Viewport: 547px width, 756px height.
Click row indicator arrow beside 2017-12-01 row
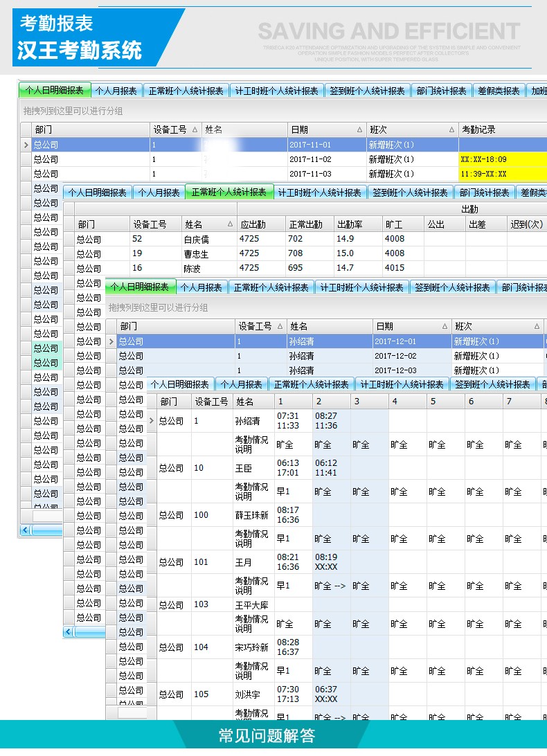[x=111, y=341]
